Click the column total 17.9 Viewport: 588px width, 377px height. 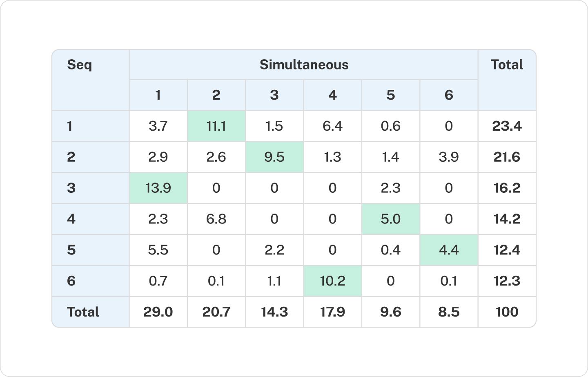(x=332, y=312)
